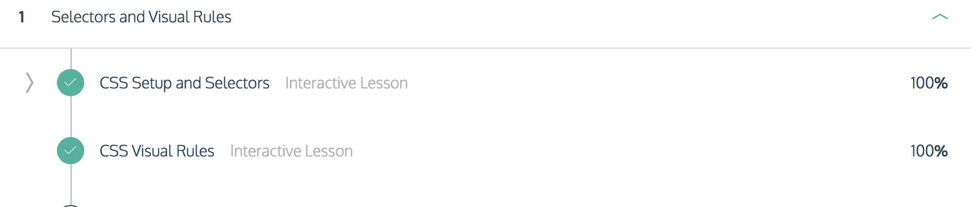Click the partially visible circle below CSS Visual Rules
This screenshot has height=207, width=980.
(x=71, y=206)
